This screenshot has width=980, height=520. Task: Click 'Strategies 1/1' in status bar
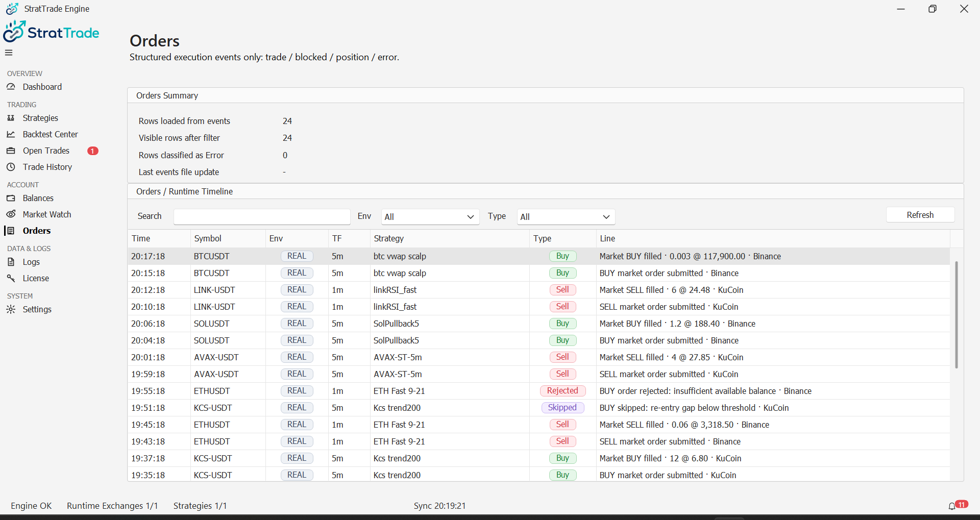click(200, 506)
